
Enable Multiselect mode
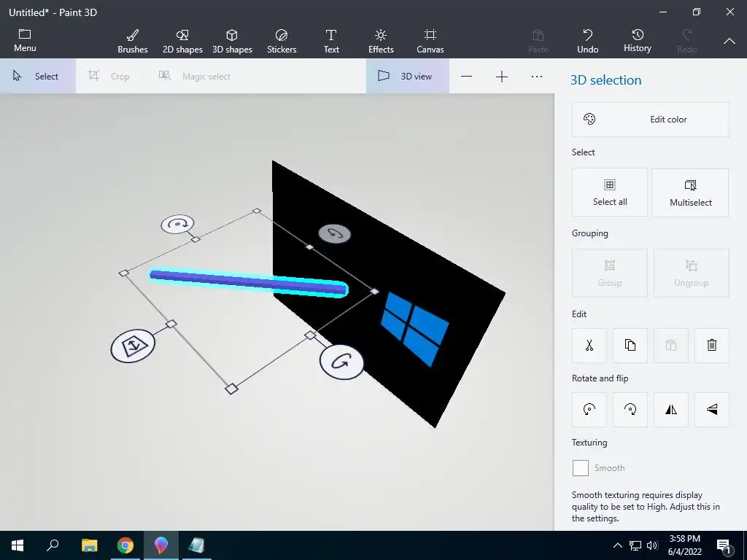coord(690,192)
